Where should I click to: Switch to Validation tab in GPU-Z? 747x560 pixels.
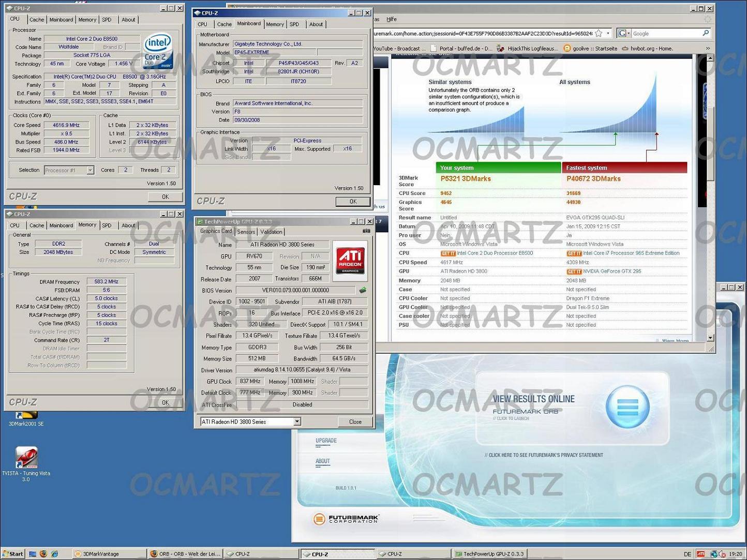tap(271, 232)
